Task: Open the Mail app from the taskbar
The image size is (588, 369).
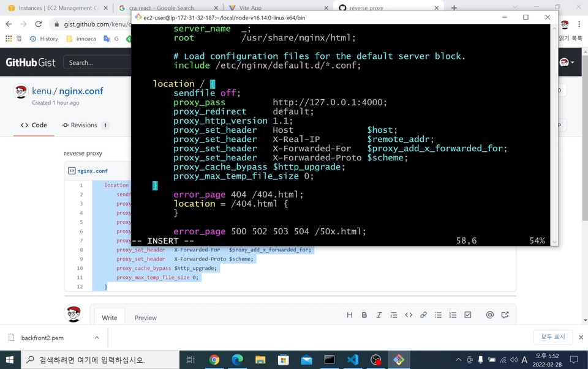Action: [x=306, y=360]
